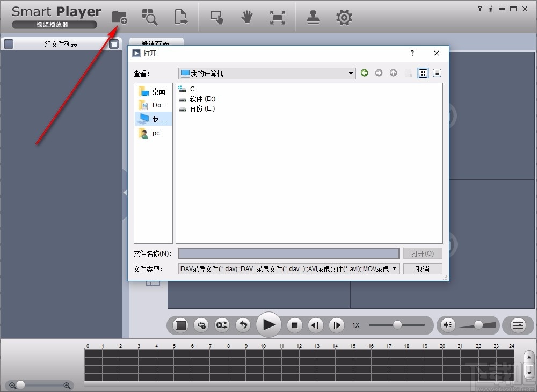Adjust the 1X playback speed slider
537x392 pixels.
coord(397,324)
